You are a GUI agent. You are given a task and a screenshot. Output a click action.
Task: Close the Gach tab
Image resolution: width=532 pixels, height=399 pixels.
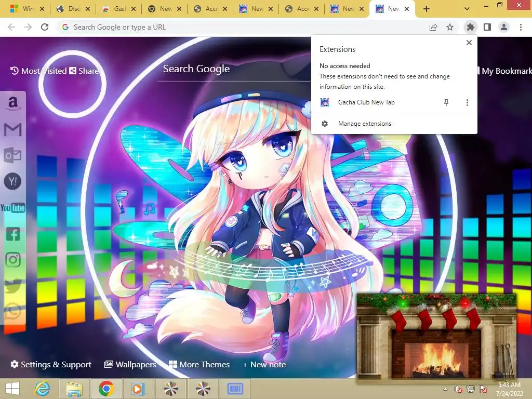tap(134, 9)
